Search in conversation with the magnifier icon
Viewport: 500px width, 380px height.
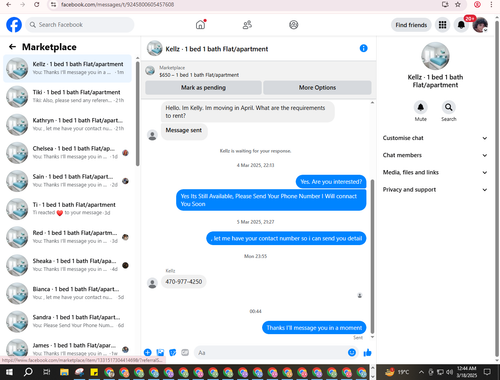click(449, 107)
